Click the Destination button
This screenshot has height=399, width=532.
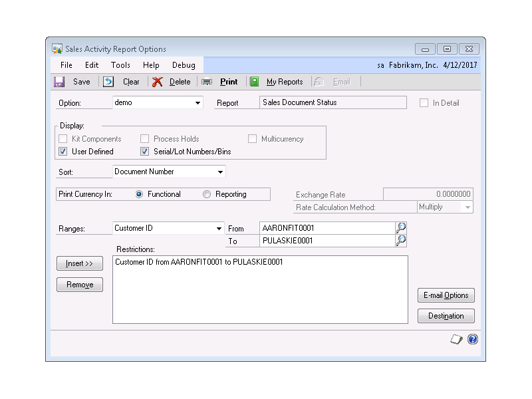pyautogui.click(x=446, y=316)
